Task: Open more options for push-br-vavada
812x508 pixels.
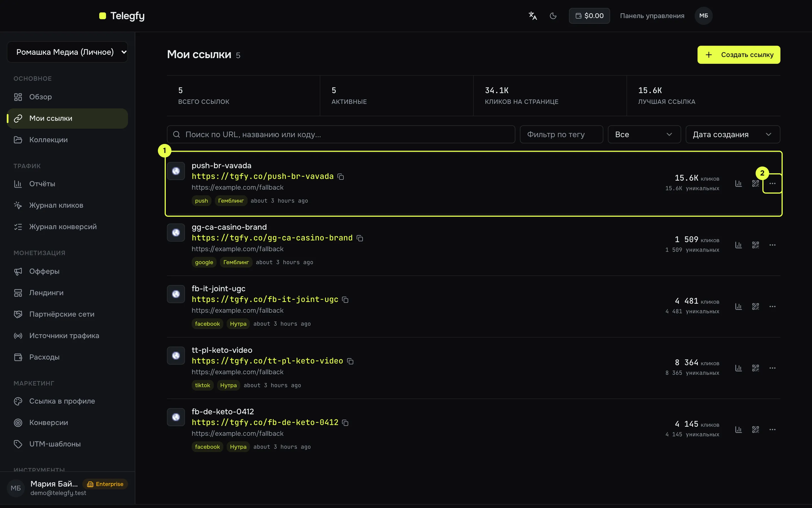Action: pos(773,183)
